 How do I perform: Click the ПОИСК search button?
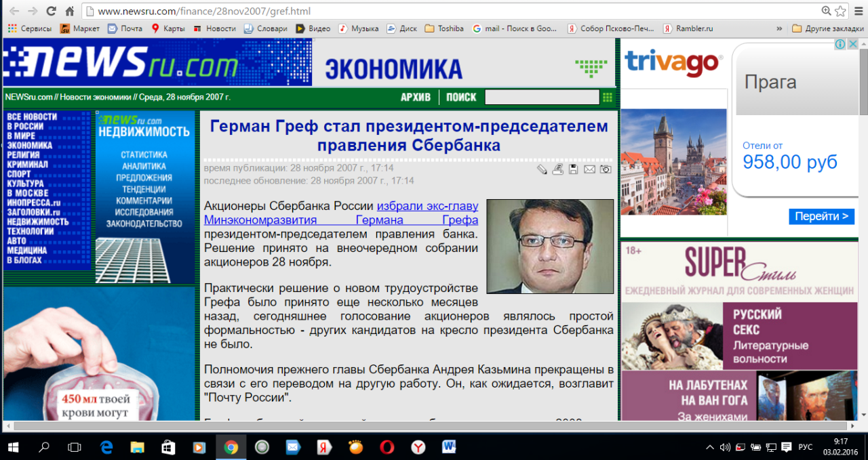click(x=461, y=98)
